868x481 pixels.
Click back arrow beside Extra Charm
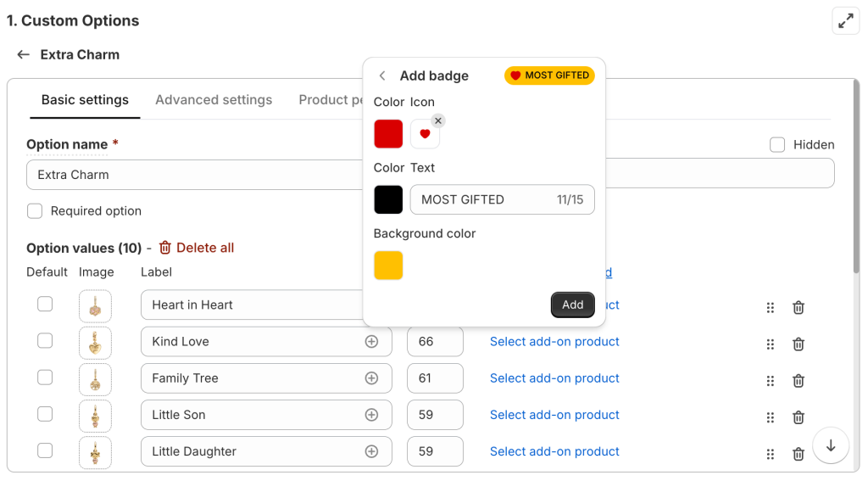[24, 54]
